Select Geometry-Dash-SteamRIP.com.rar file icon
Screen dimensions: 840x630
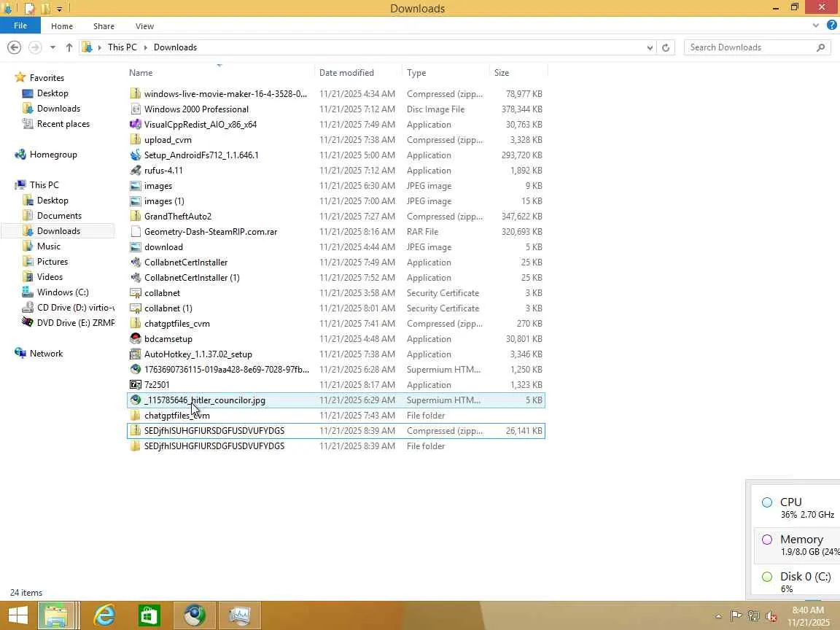[x=136, y=231]
